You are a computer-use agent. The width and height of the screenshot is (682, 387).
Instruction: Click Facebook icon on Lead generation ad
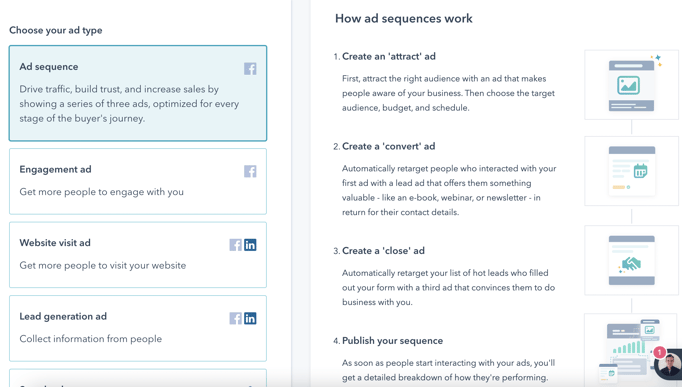(236, 318)
